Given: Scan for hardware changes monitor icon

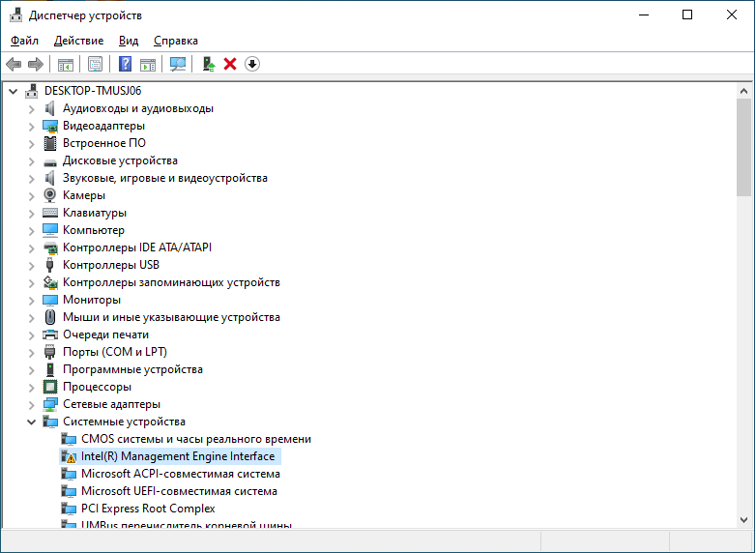Looking at the screenshot, I should coord(178,64).
